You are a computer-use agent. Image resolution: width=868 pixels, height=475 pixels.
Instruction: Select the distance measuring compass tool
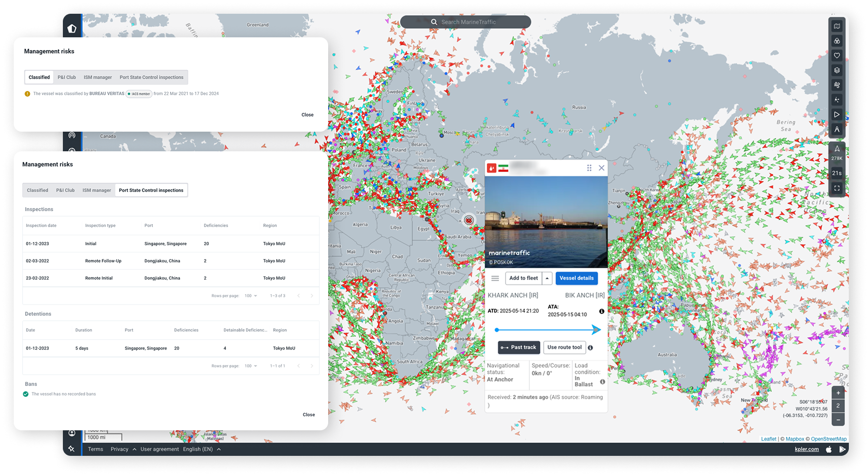[837, 129]
